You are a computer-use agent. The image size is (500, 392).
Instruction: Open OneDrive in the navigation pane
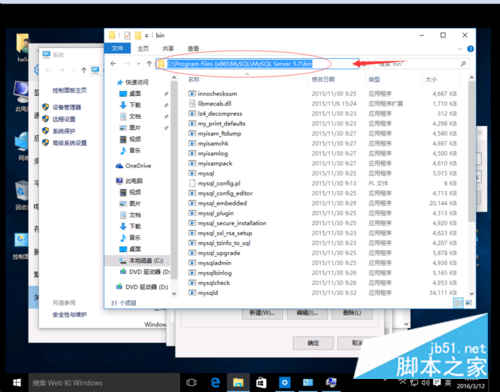coord(133,166)
